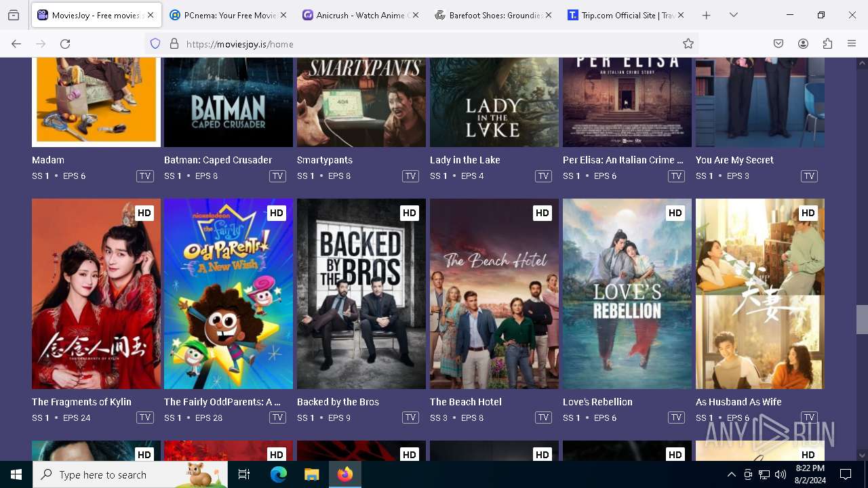Open the Per Elisa poster
The image size is (868, 488).
point(627,102)
